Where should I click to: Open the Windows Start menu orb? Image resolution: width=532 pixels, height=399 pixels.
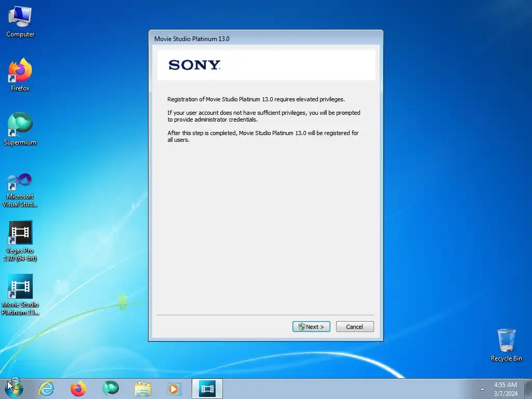[x=14, y=388]
